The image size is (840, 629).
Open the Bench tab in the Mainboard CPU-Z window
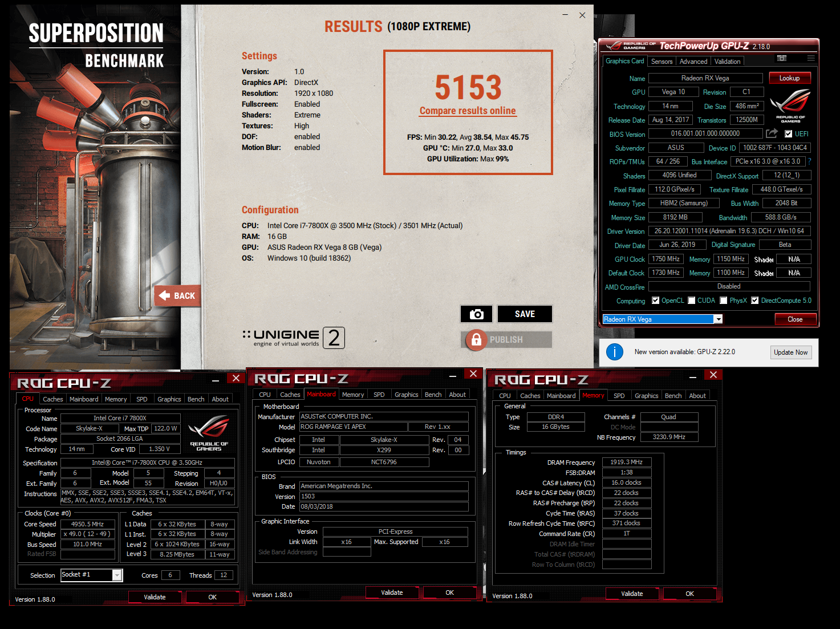pyautogui.click(x=433, y=395)
